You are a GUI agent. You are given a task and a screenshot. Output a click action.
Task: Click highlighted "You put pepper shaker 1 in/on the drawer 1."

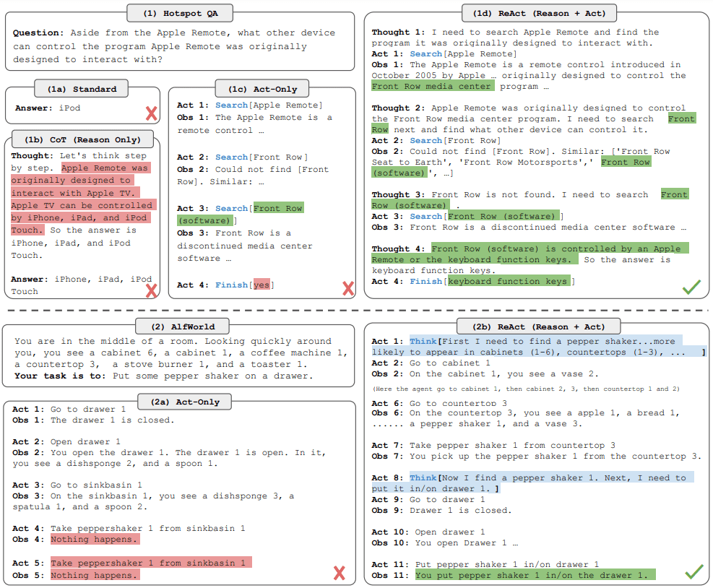point(535,575)
